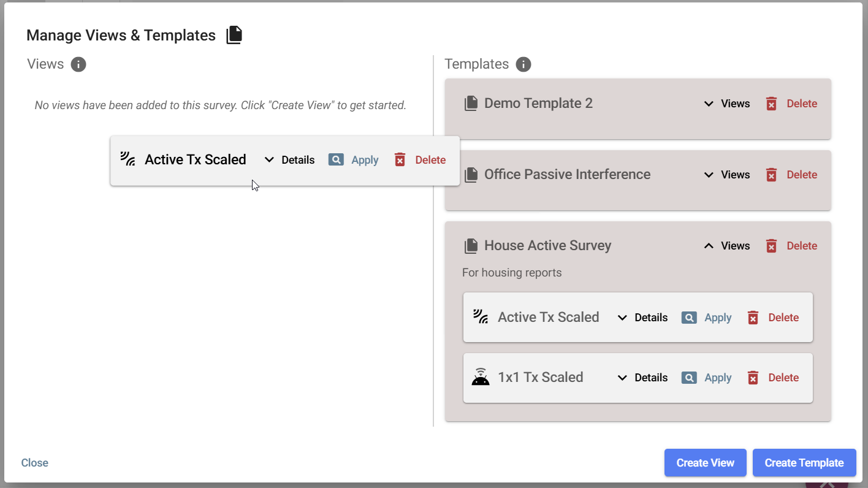Click the Templates info icon
The image size is (868, 488).
pos(523,64)
